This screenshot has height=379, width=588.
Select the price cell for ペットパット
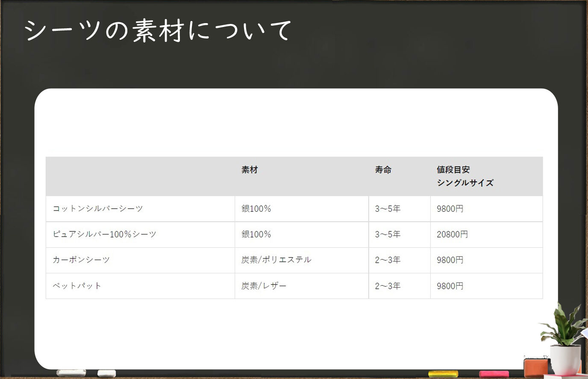point(450,286)
